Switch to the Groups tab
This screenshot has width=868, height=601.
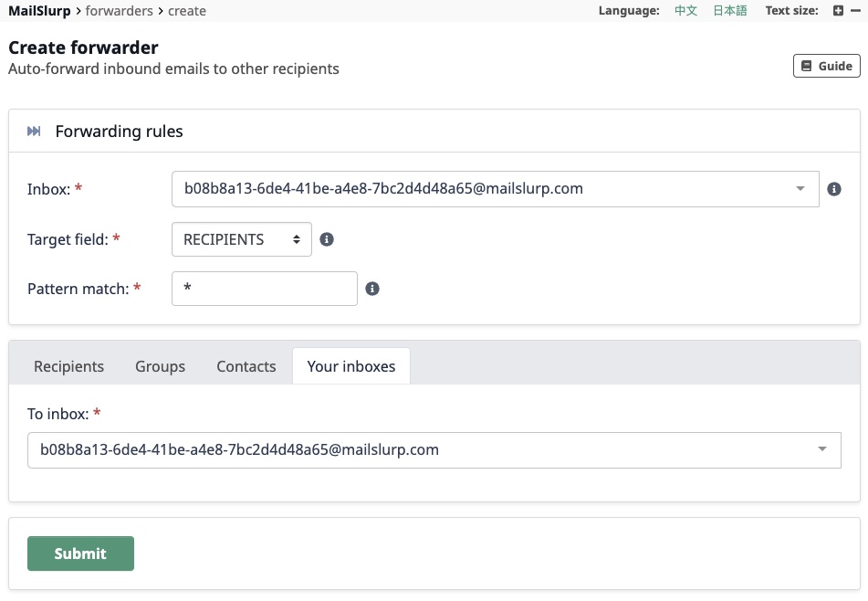(160, 366)
